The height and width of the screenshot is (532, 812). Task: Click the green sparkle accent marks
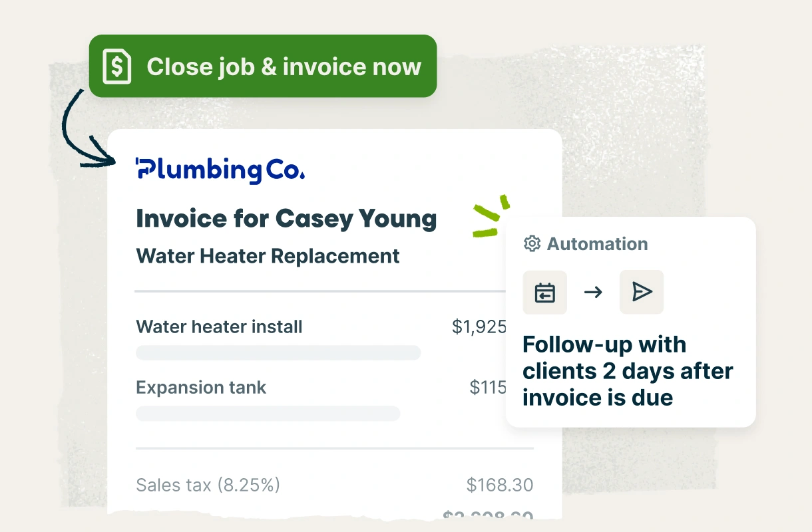click(x=491, y=216)
